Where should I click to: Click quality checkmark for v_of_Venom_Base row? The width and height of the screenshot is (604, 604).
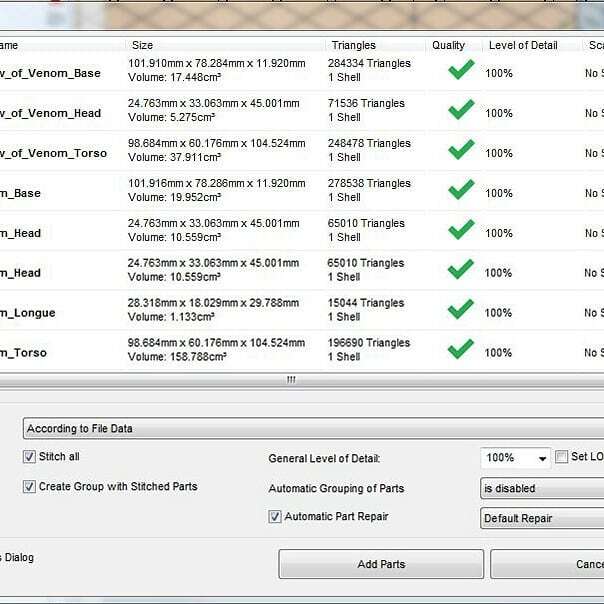461,70
